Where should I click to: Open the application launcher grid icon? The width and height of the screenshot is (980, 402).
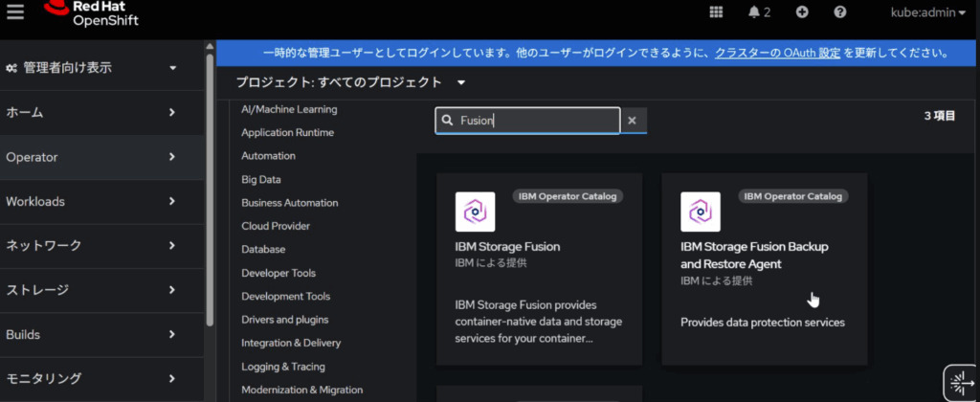tap(716, 12)
